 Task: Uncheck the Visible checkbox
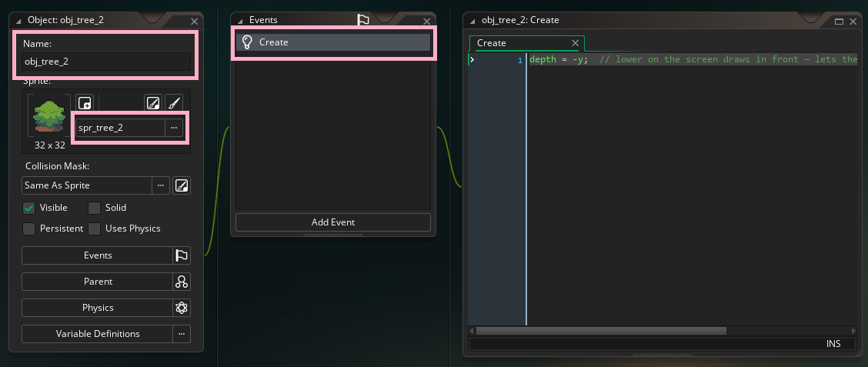pyautogui.click(x=28, y=209)
